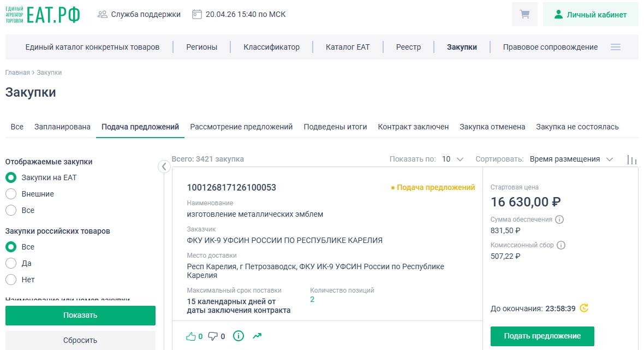Image resolution: width=644 pixels, height=350 pixels.
Task: Click the support service people icon
Action: pos(102,14)
